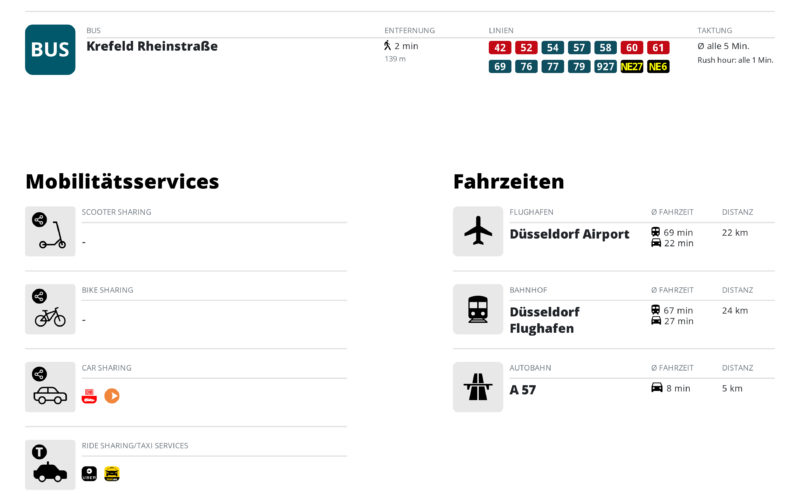The height and width of the screenshot is (500, 800).
Task: Select bus line 927 badge
Action: coord(605,67)
